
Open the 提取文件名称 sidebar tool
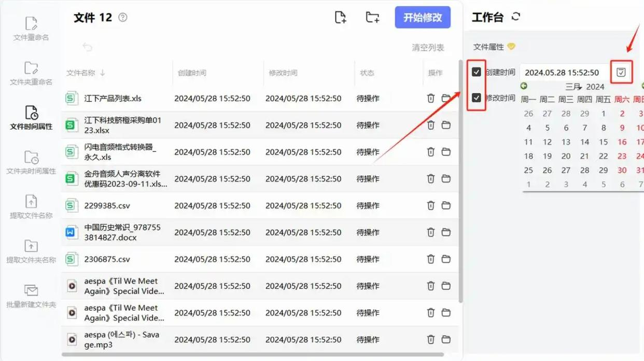(31, 207)
